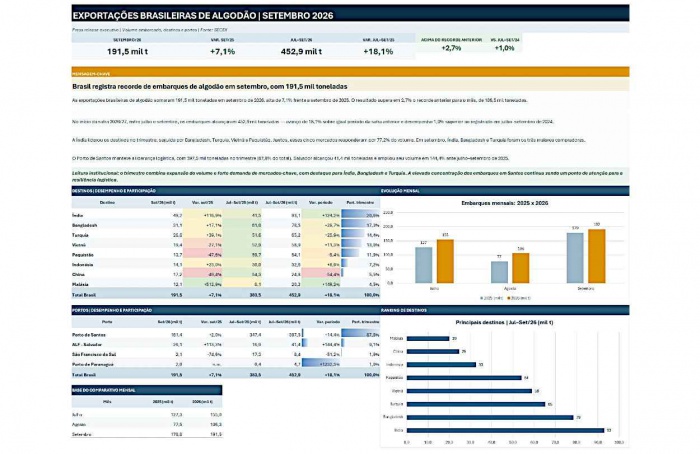Click the paragraph starting "O Porto de Santos manteve"
Screen dimensions: 700x454
[291, 158]
